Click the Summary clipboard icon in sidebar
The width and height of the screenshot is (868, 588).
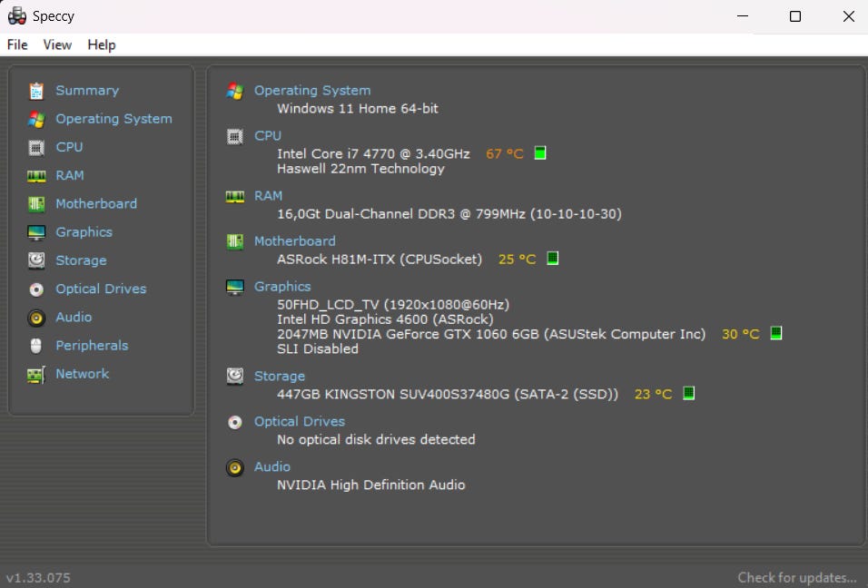coord(36,91)
